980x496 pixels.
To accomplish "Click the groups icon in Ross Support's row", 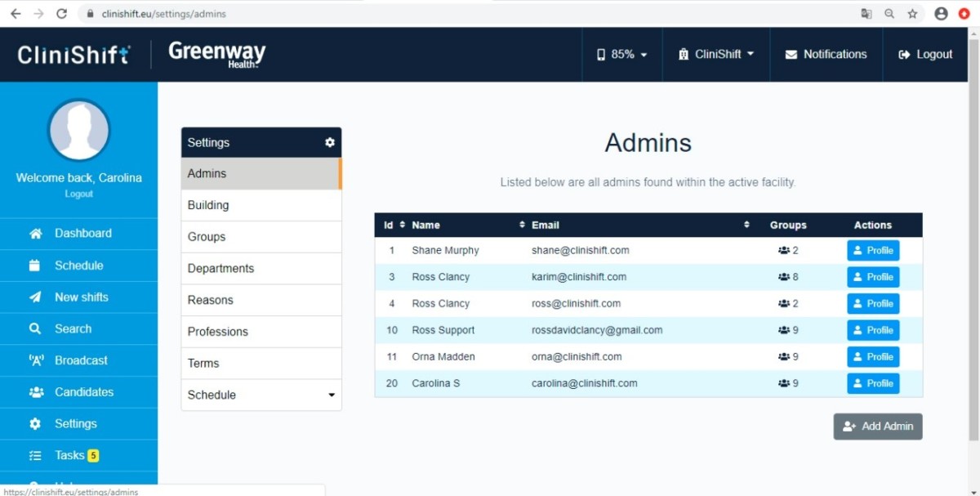I will [784, 330].
